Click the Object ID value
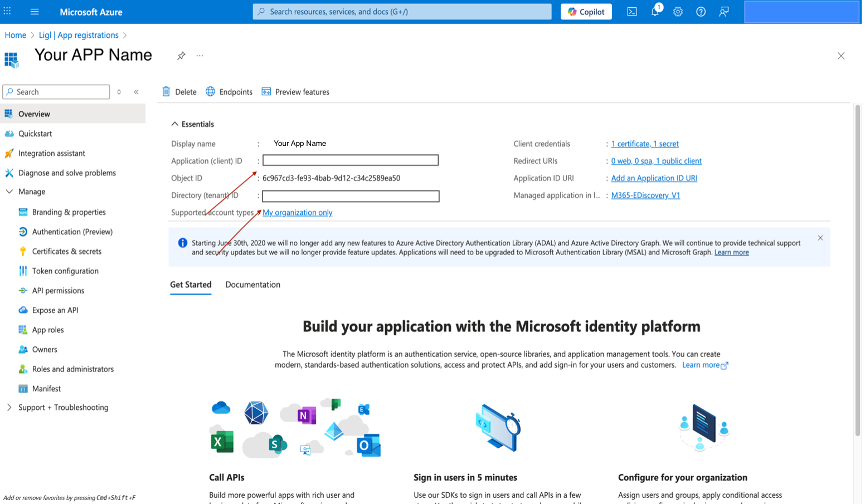Viewport: 865px width, 504px height. (331, 178)
